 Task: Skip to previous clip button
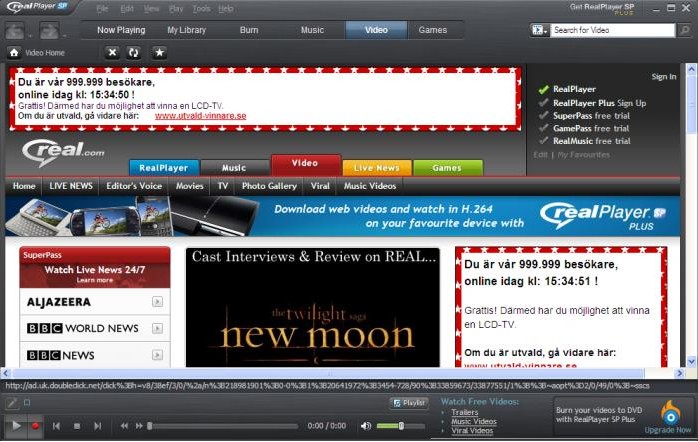[56, 426]
